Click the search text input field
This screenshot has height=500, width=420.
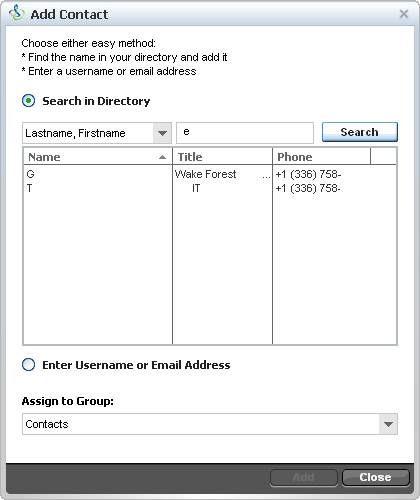coord(245,133)
